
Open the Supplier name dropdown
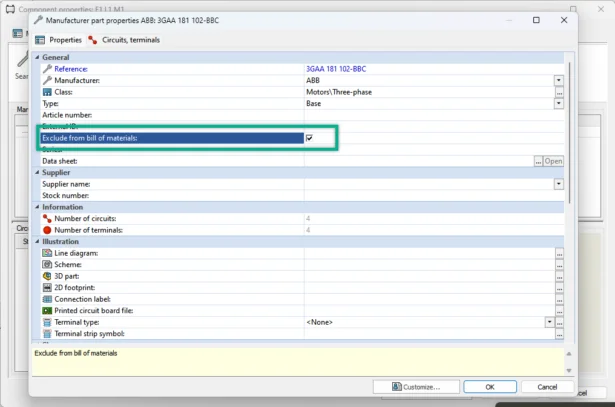[559, 184]
